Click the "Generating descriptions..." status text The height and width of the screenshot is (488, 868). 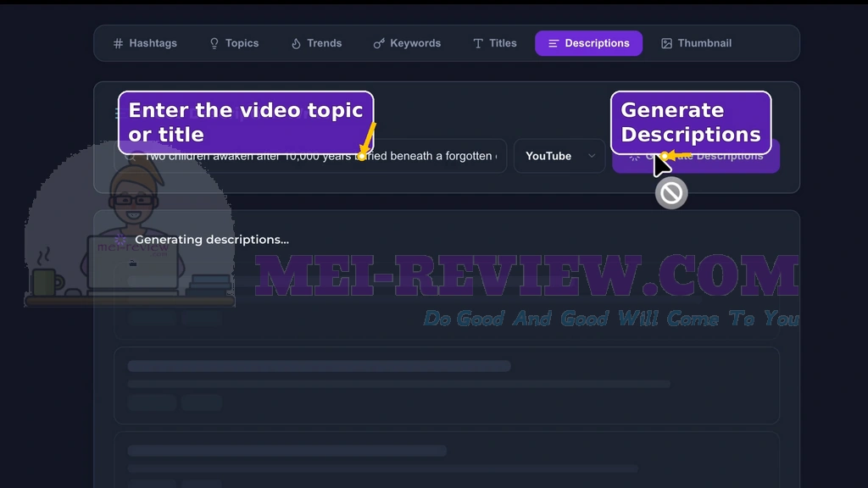point(212,240)
